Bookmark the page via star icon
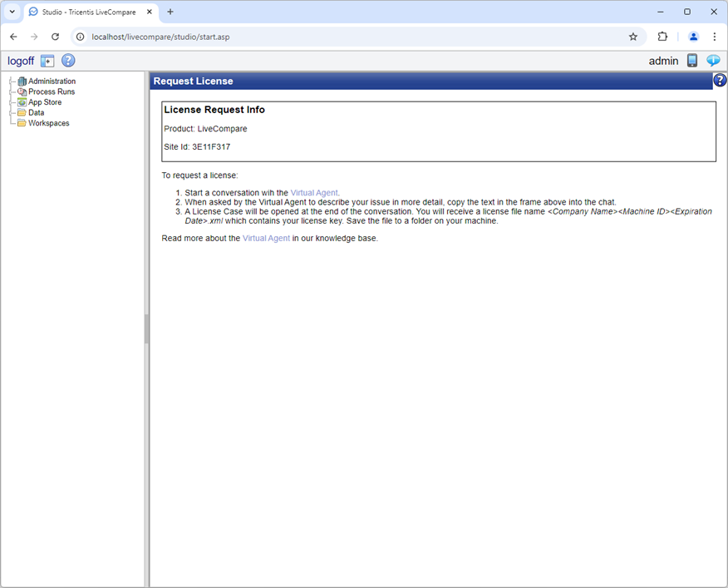 [x=633, y=37]
